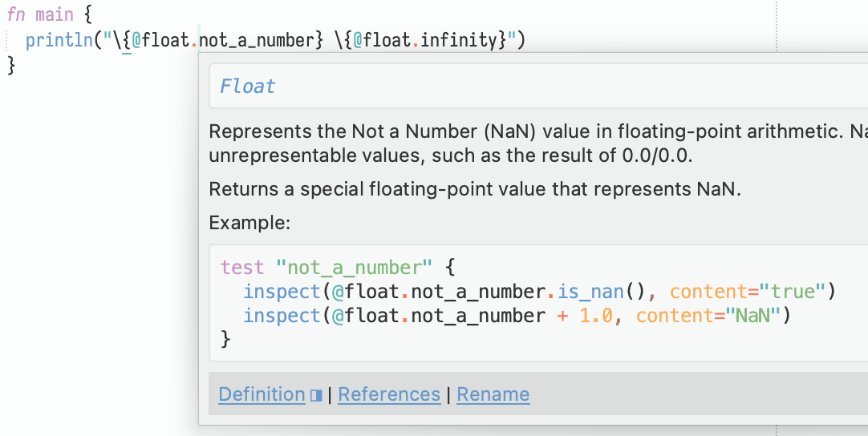Click the fn keyword in the editor
This screenshot has width=868, height=436.
(x=17, y=15)
